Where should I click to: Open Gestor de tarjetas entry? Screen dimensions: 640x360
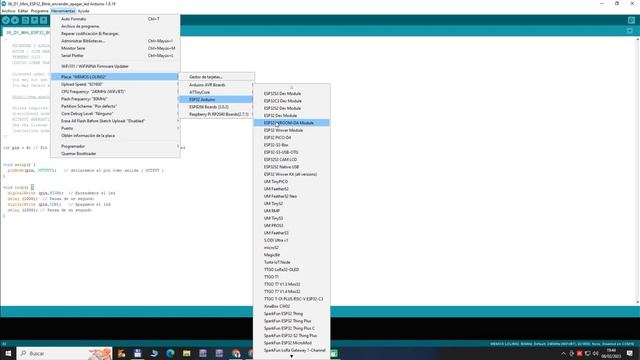tap(216, 77)
